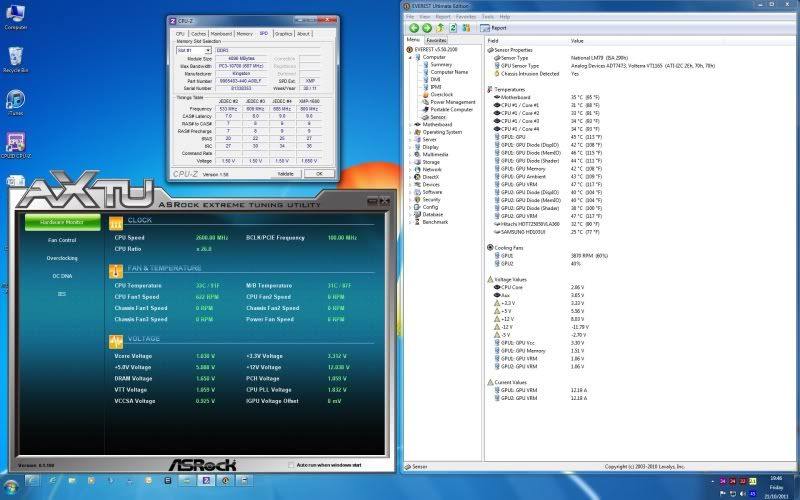
Task: Click the Devices icon in EVEREST tree
Action: (417, 185)
